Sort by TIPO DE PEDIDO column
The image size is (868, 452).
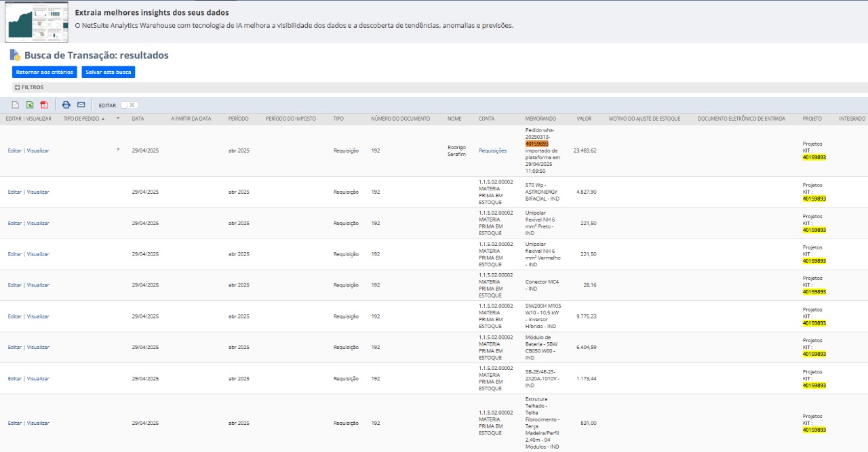point(81,119)
